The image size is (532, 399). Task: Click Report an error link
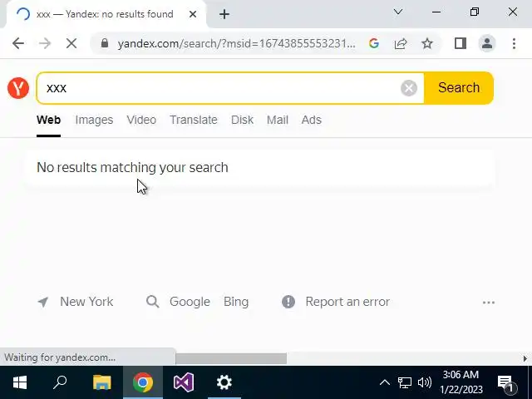[x=347, y=302]
